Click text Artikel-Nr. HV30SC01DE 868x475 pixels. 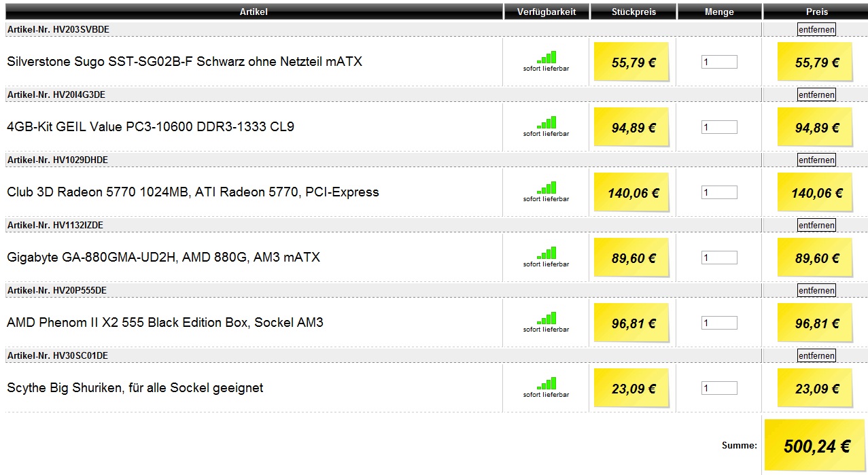[57, 355]
